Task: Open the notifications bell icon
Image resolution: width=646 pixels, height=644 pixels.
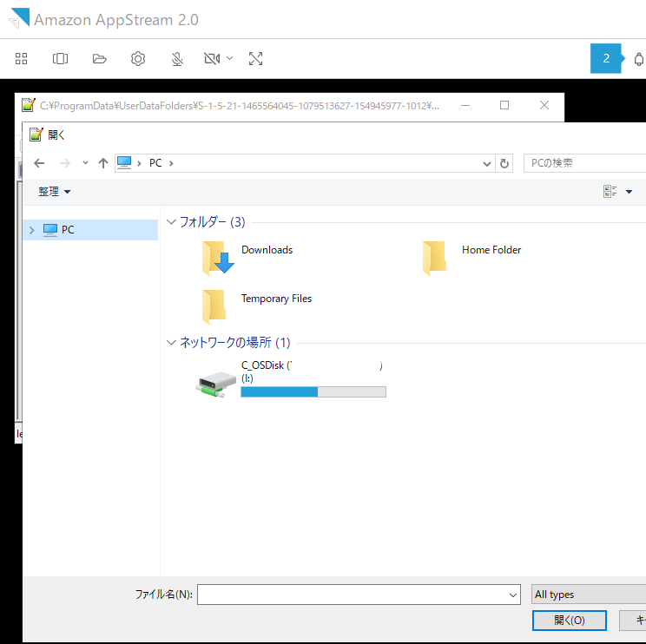Action: point(638,59)
